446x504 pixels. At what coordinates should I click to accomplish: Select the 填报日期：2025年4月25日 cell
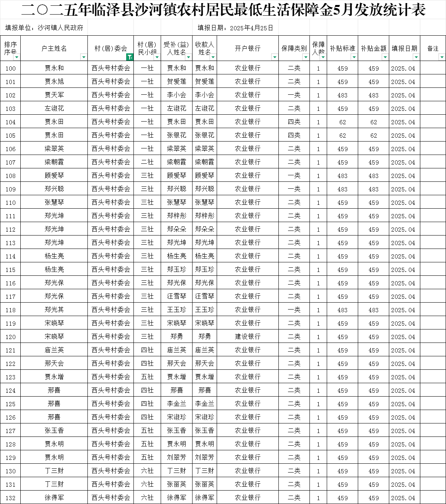point(235,28)
